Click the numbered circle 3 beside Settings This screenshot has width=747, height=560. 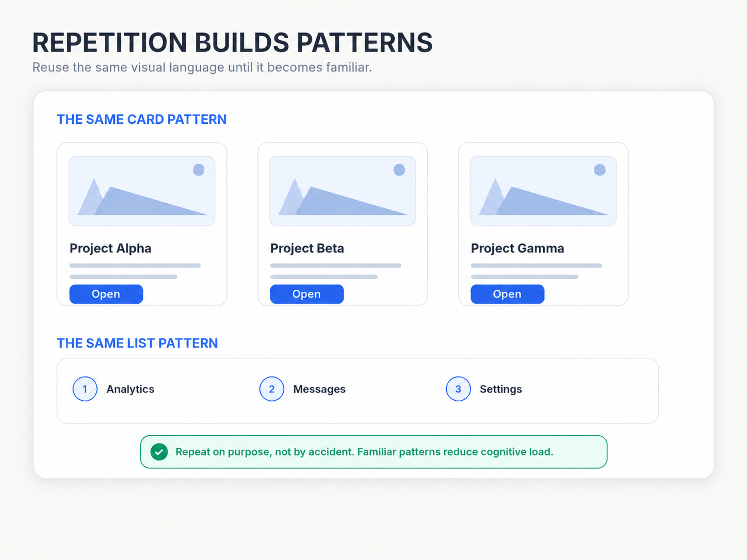[x=458, y=389]
